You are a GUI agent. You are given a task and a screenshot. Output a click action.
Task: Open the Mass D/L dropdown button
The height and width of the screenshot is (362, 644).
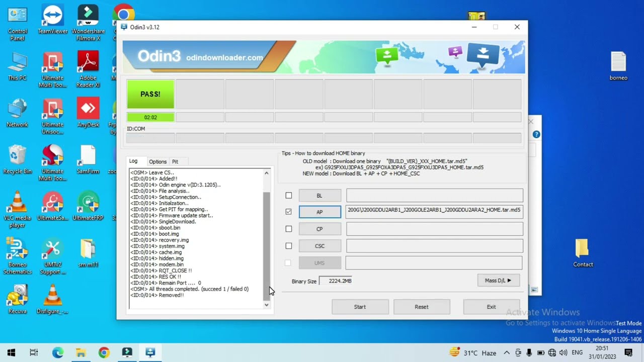pyautogui.click(x=498, y=281)
